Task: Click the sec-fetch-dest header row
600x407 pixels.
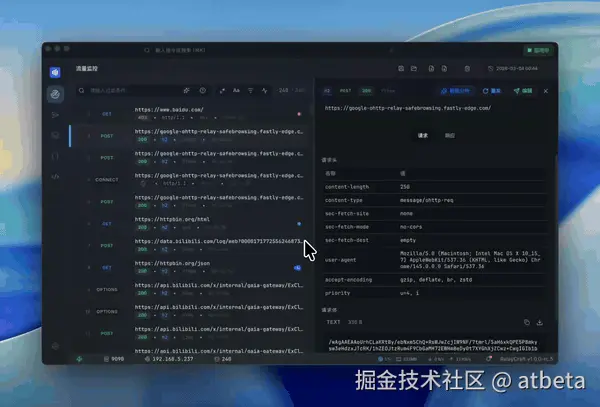Action: 434,240
